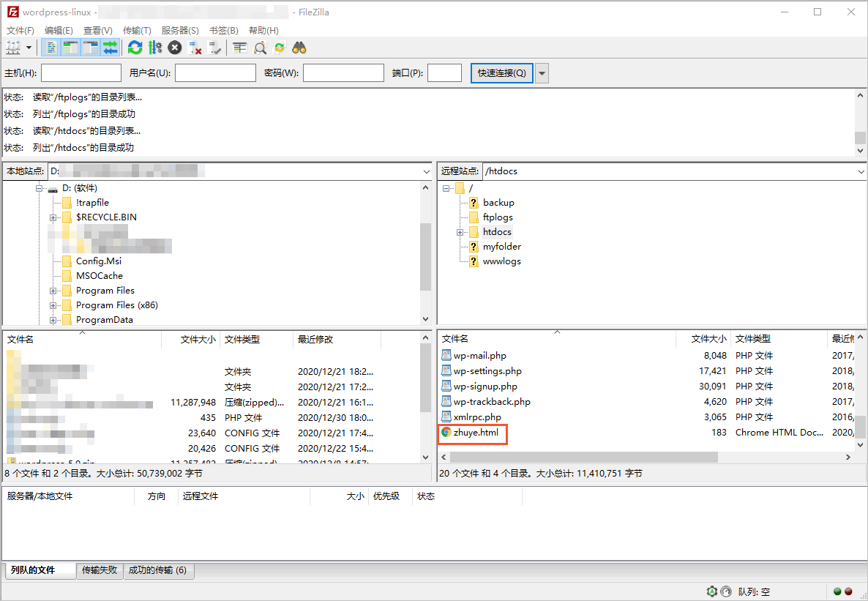Expand the Program Files folder node
The image size is (868, 601).
coord(53,291)
